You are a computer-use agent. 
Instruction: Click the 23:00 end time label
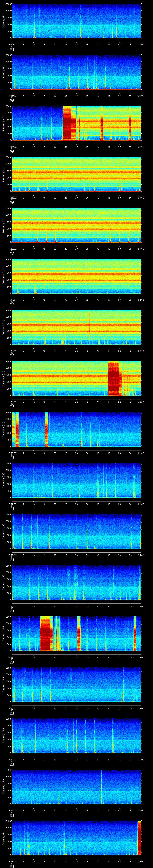pos(141,44)
